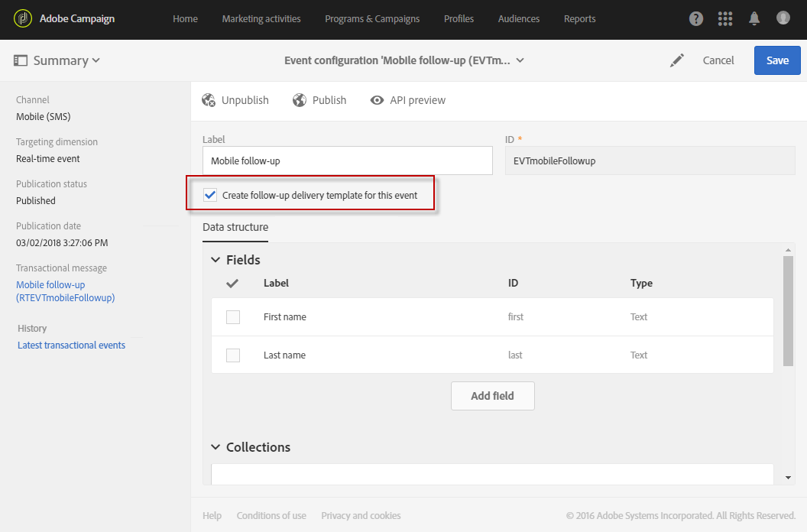The image size is (807, 532).
Task: Uncheck Create follow-up delivery template checkbox
Action: (x=210, y=195)
